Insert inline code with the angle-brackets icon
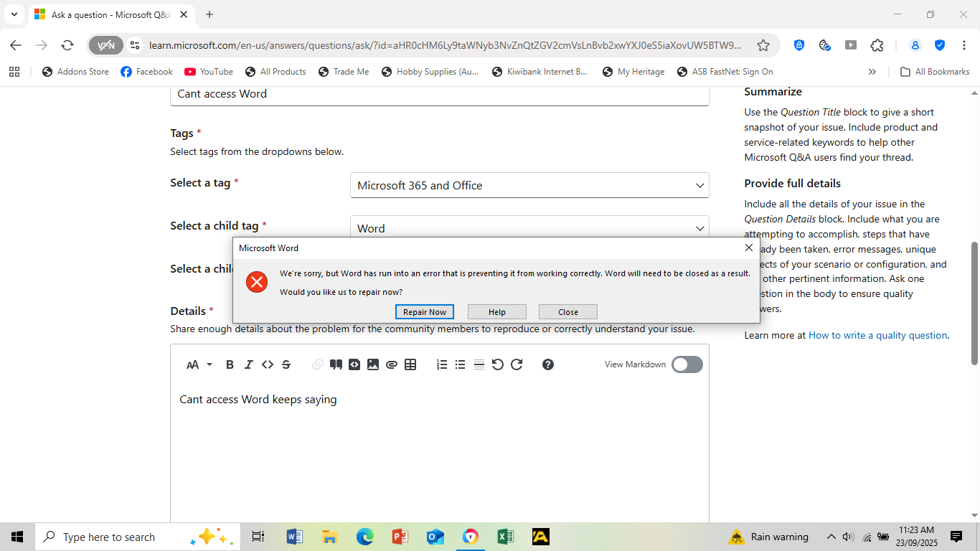Screen dimensions: 980x551 click(268, 364)
